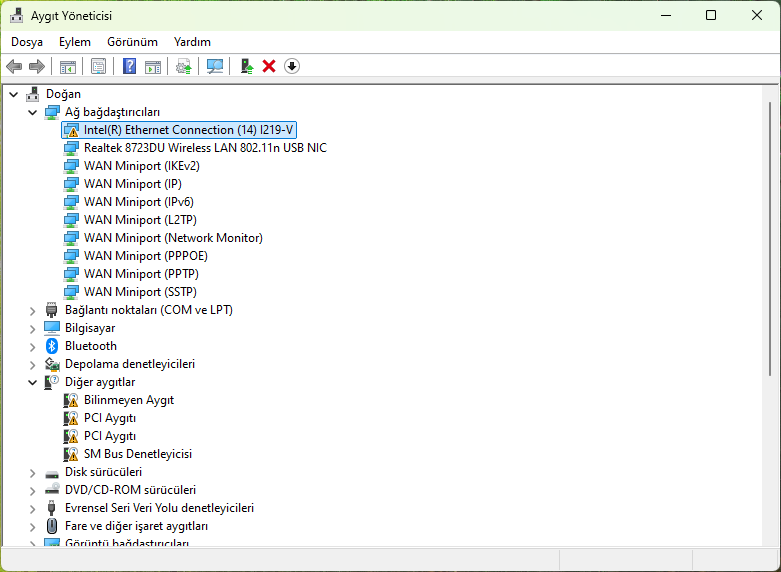
Task: Select the SM Bus Denetleyicisi entry
Action: click(138, 454)
